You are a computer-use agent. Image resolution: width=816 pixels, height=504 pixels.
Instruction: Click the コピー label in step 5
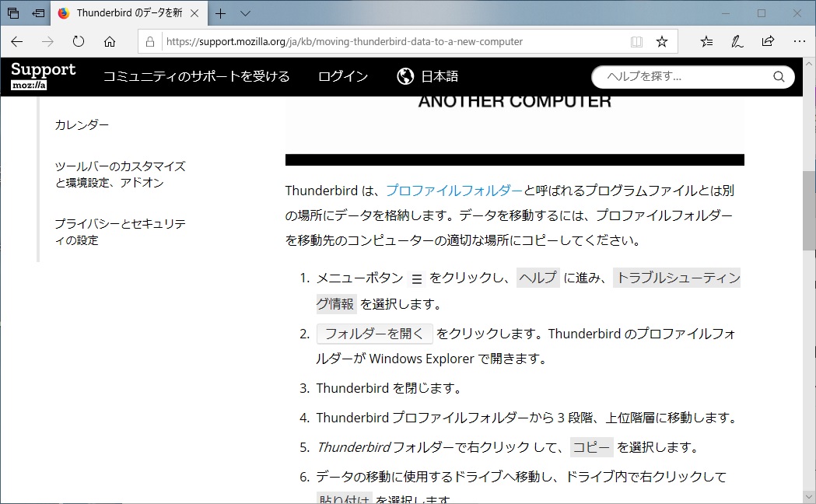tap(592, 446)
